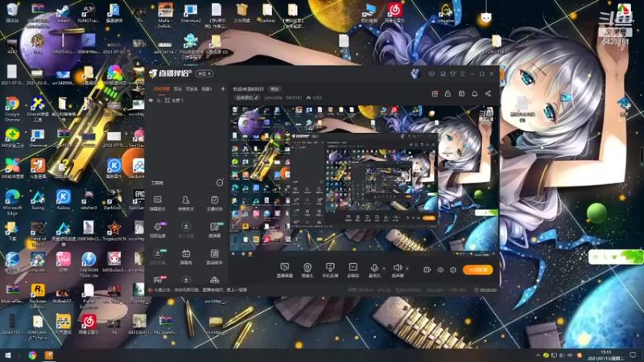Expand toolbox more-options circle
Viewport: 644px width, 362px height.
pos(219,183)
